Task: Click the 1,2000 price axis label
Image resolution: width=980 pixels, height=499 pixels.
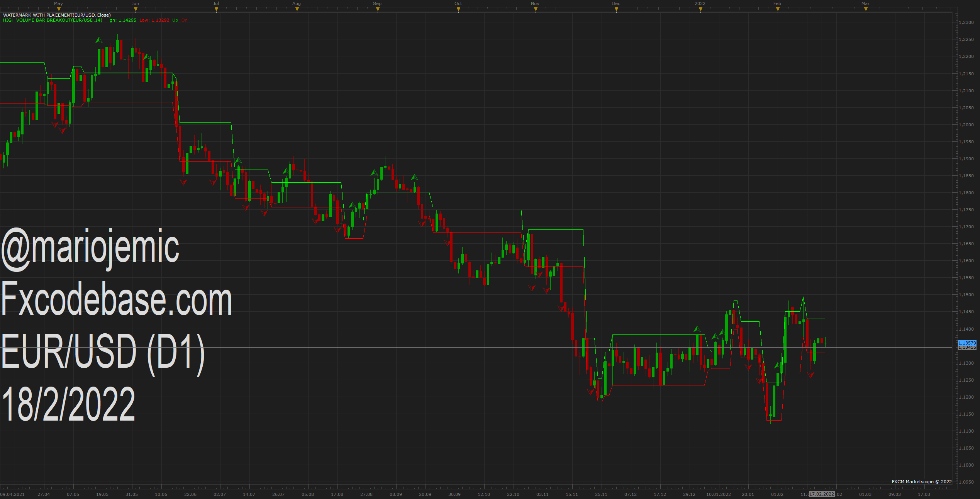Action: [x=966, y=125]
